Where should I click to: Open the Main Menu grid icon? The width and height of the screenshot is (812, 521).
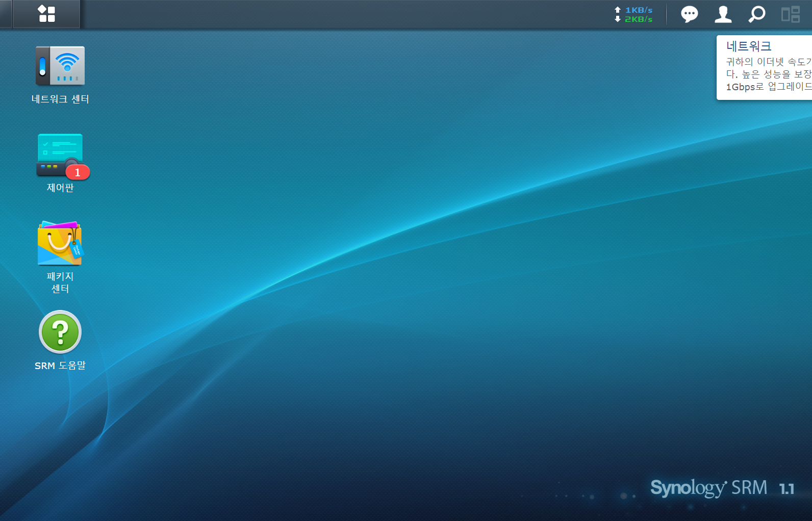tap(46, 14)
